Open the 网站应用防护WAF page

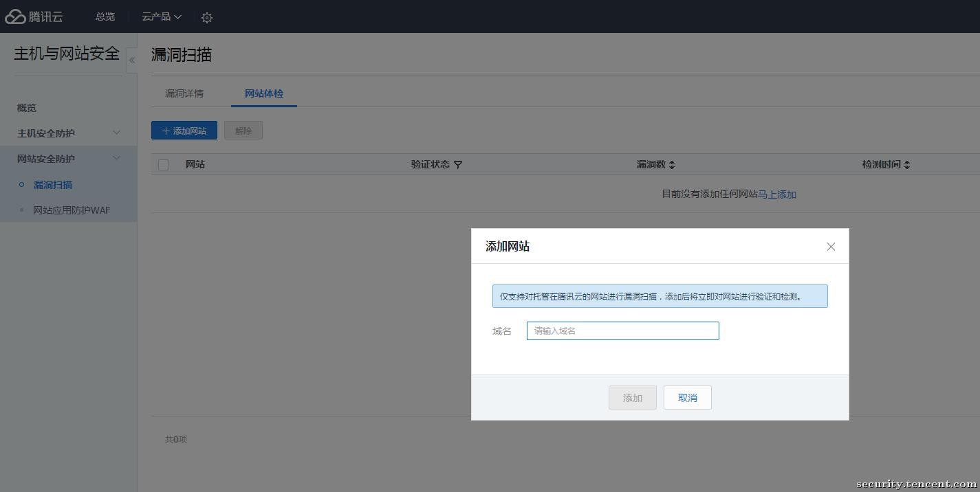coord(72,210)
